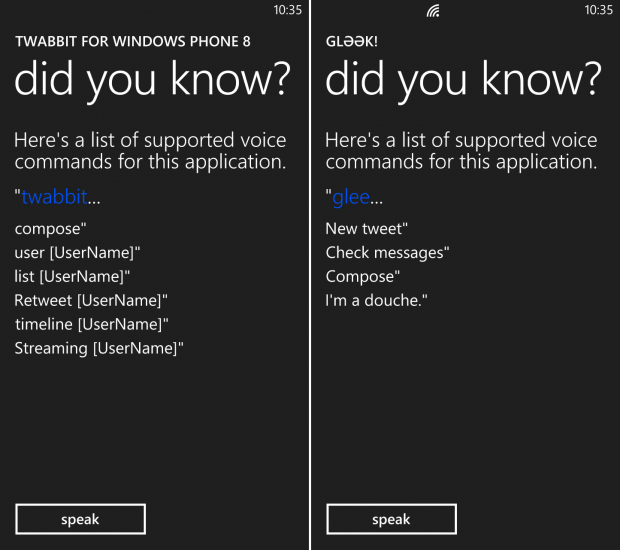The image size is (620, 550).
Task: Click the blue "glee" voice keyword
Action: [351, 197]
